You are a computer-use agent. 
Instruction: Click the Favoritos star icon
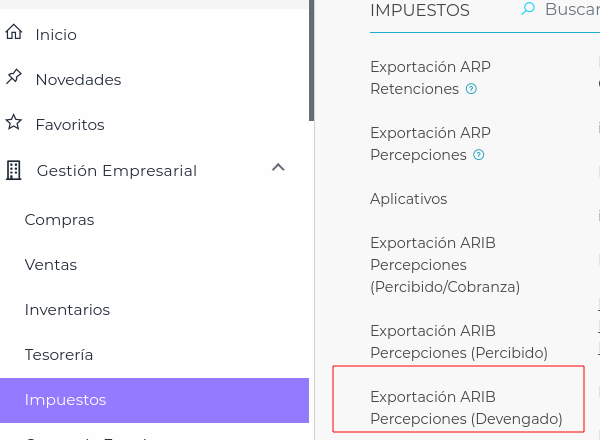pyautogui.click(x=13, y=123)
